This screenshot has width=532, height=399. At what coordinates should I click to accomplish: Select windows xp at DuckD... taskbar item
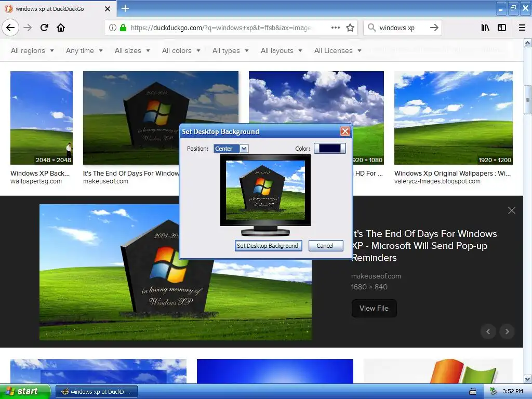pyautogui.click(x=97, y=392)
